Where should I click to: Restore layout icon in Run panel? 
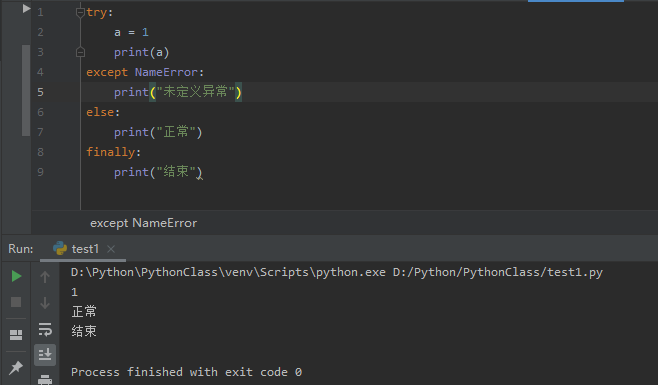tap(16, 335)
